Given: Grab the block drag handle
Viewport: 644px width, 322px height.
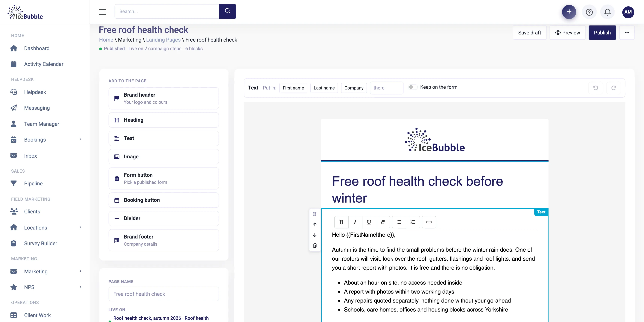Looking at the screenshot, I should [315, 214].
